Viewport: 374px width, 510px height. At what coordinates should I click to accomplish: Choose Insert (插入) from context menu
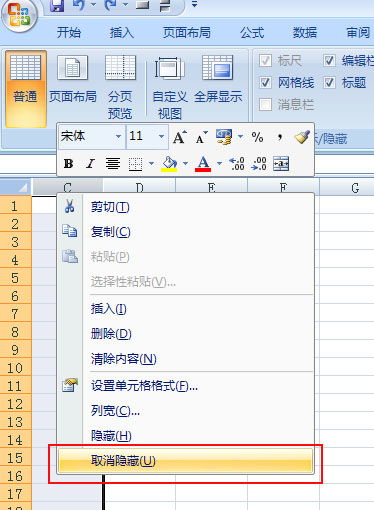(185, 309)
